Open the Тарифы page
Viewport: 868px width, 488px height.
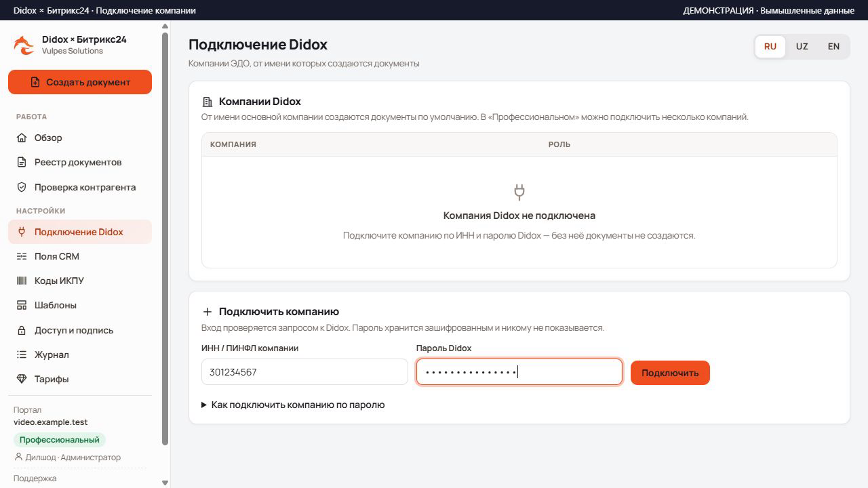[80, 379]
